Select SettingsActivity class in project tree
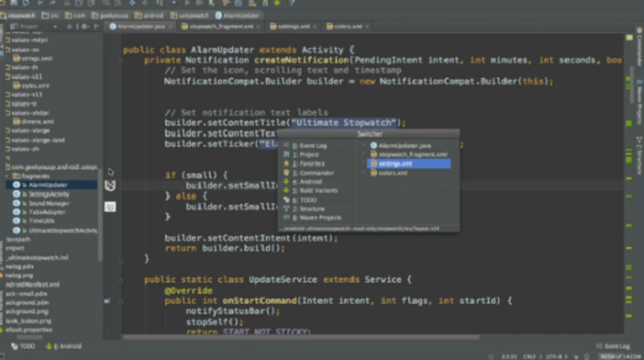Viewport: 644px width, 360px height. point(49,194)
